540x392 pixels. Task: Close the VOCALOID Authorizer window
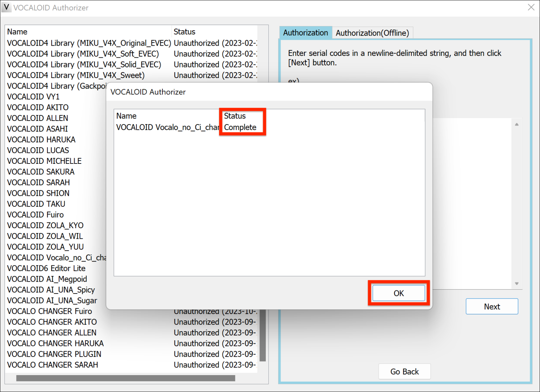(531, 7)
